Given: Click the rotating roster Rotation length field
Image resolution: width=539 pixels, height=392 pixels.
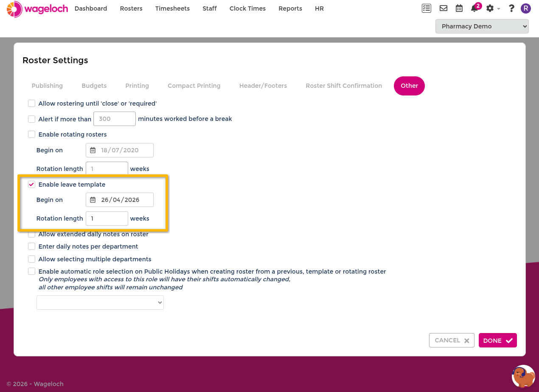Looking at the screenshot, I should coord(107,169).
